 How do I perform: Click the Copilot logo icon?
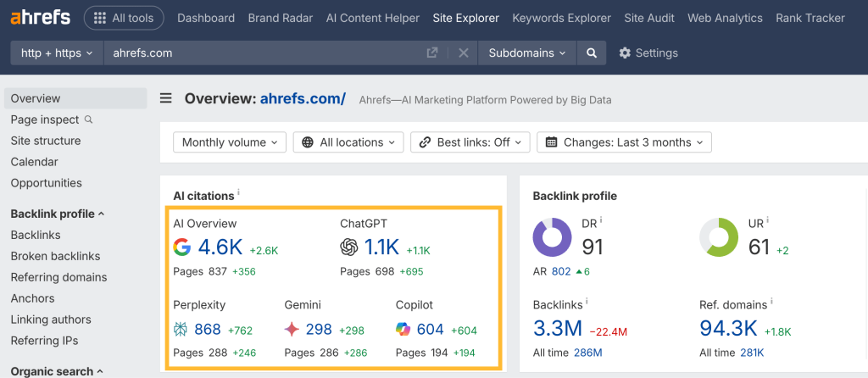403,330
